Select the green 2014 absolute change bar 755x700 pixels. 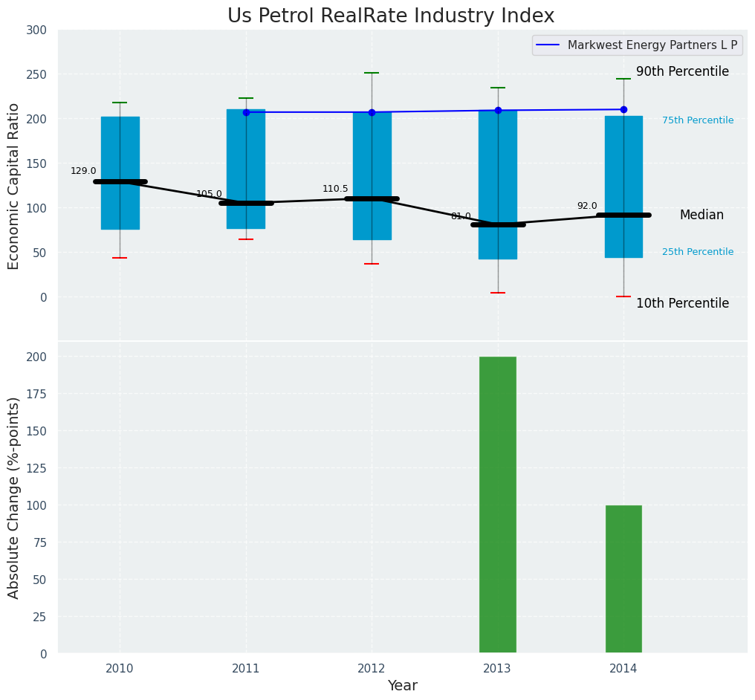(623, 579)
